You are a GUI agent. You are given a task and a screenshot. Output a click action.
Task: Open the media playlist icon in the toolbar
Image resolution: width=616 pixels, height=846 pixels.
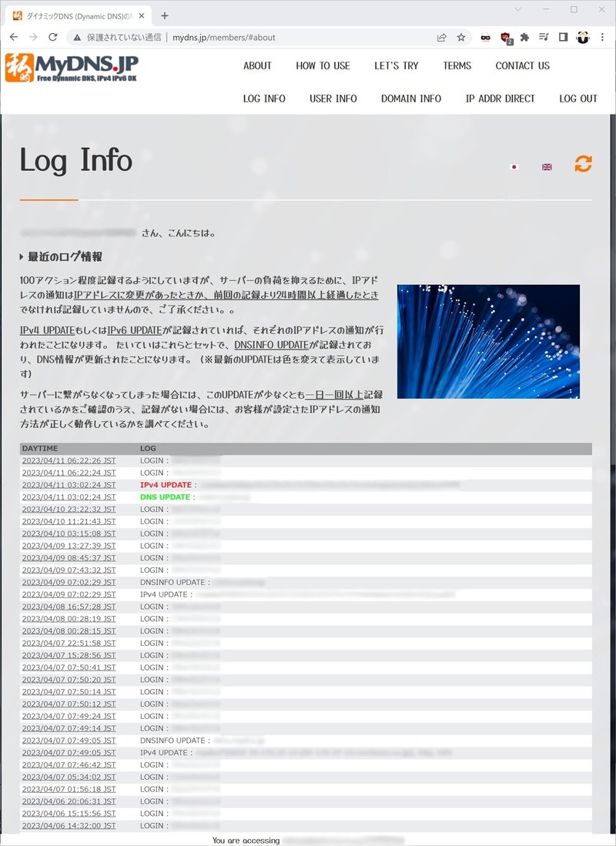tap(545, 36)
